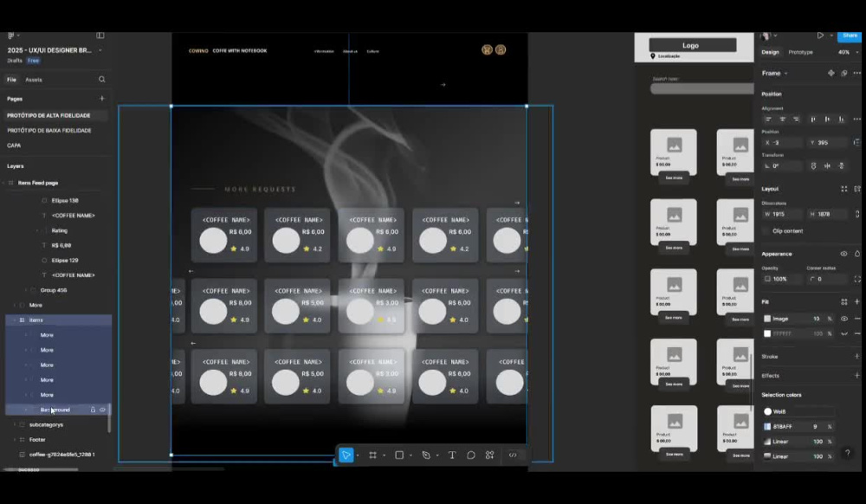The image size is (866, 504).
Task: Switch to the File tab
Action: coord(11,80)
